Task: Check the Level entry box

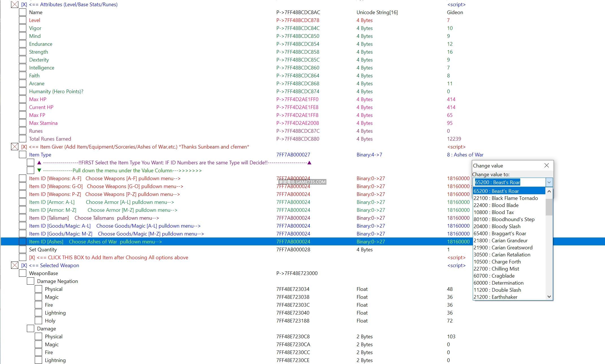Action: [x=23, y=20]
